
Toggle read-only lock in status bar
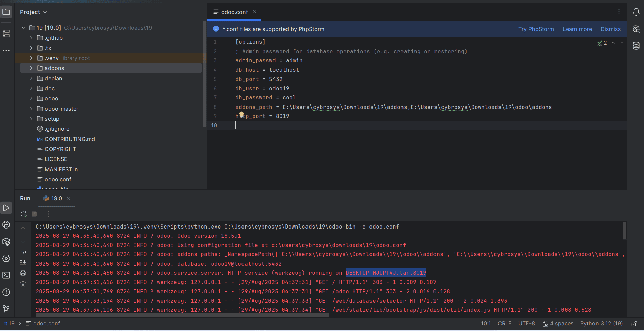(x=634, y=324)
